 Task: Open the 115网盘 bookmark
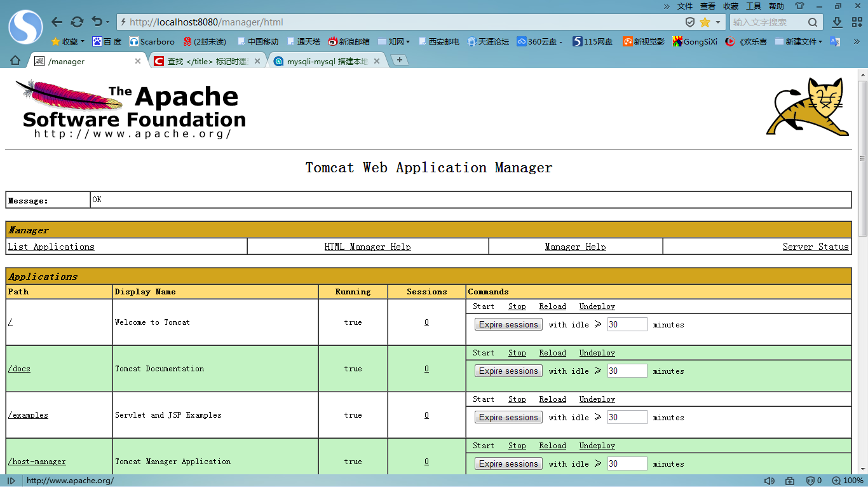click(593, 41)
